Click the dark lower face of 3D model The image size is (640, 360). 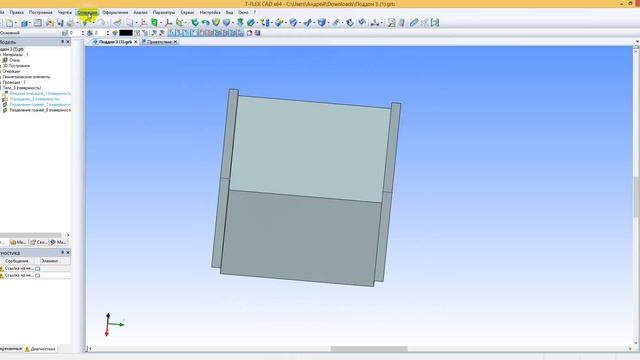[x=300, y=237]
